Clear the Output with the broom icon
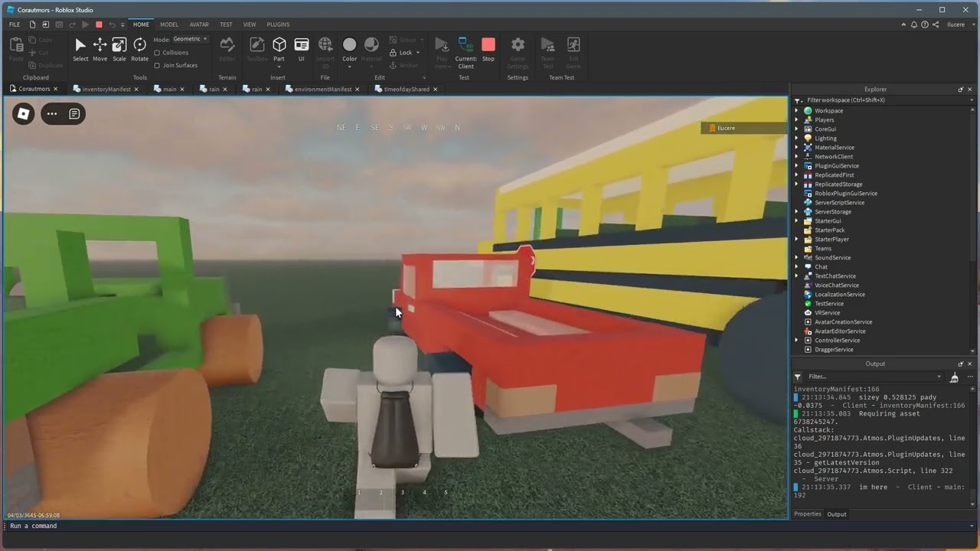Screen dimensions: 980x551 click(x=954, y=377)
